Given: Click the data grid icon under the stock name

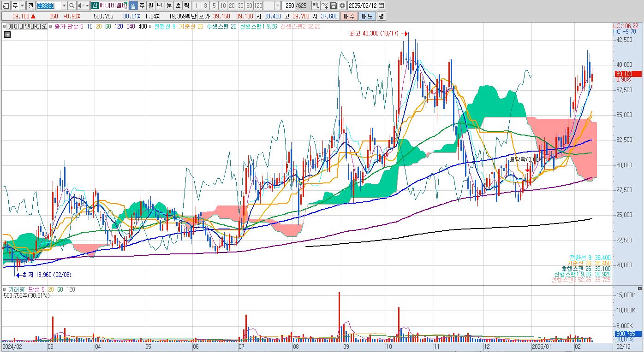Looking at the screenshot, I should 7,34.
